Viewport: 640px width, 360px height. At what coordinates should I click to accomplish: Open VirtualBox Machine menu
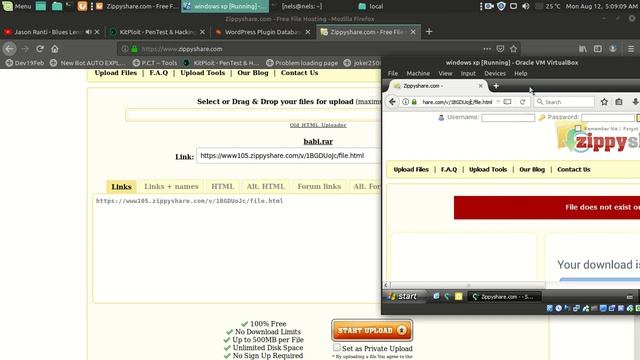click(418, 73)
